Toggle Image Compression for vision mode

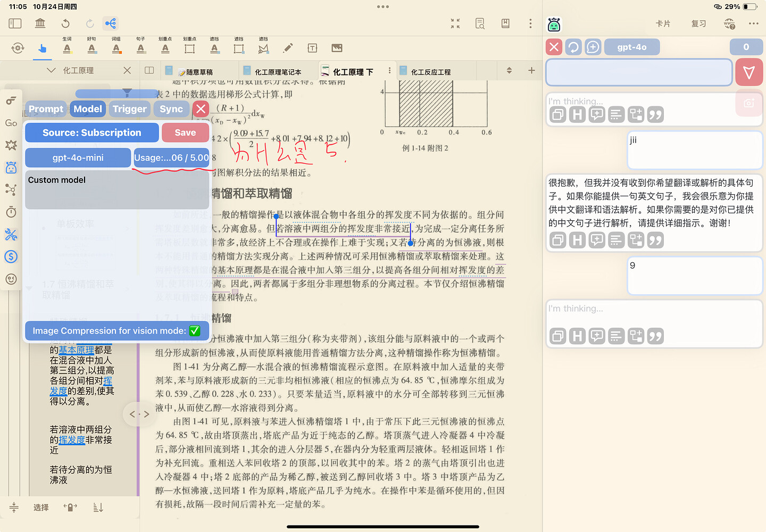195,331
